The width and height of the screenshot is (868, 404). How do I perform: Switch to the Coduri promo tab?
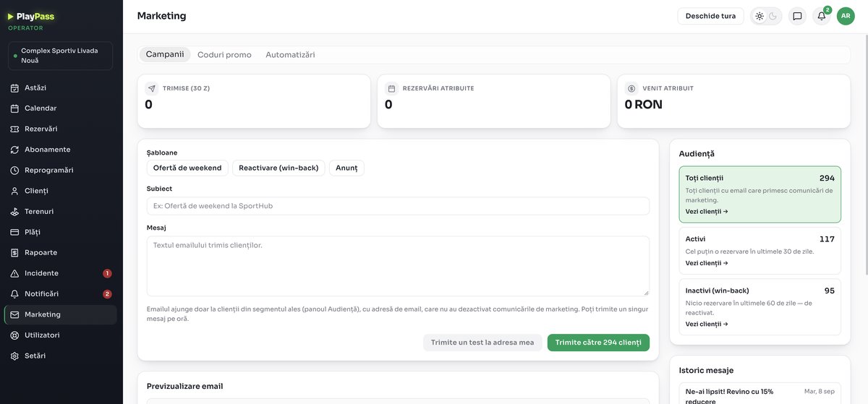click(x=224, y=55)
